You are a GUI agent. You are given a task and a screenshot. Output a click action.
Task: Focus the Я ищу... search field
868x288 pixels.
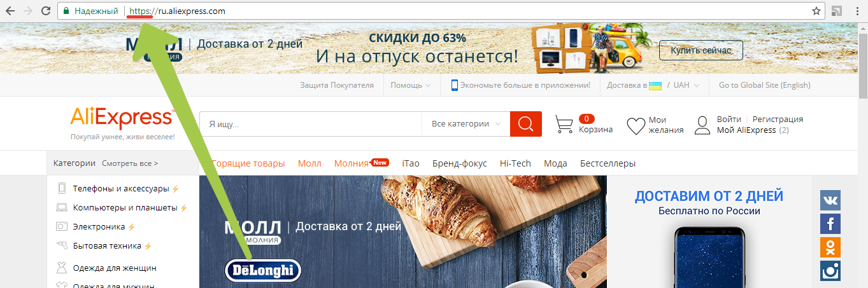311,124
